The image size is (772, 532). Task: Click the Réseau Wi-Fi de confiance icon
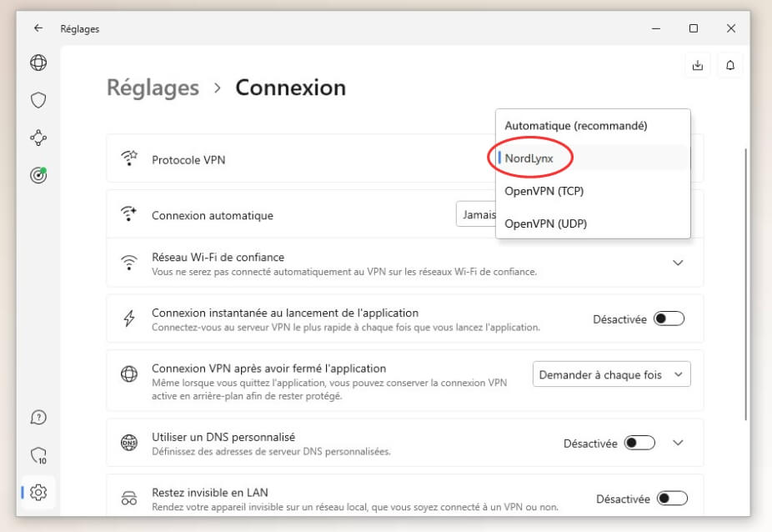pos(129,263)
